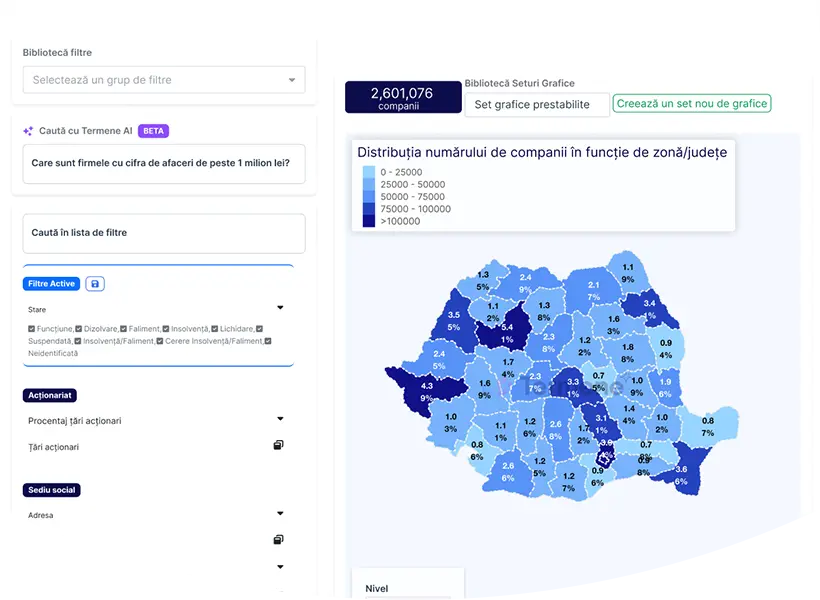Click the Termene AI sparkle icon
Screen dimensions: 820x600
pos(28,131)
